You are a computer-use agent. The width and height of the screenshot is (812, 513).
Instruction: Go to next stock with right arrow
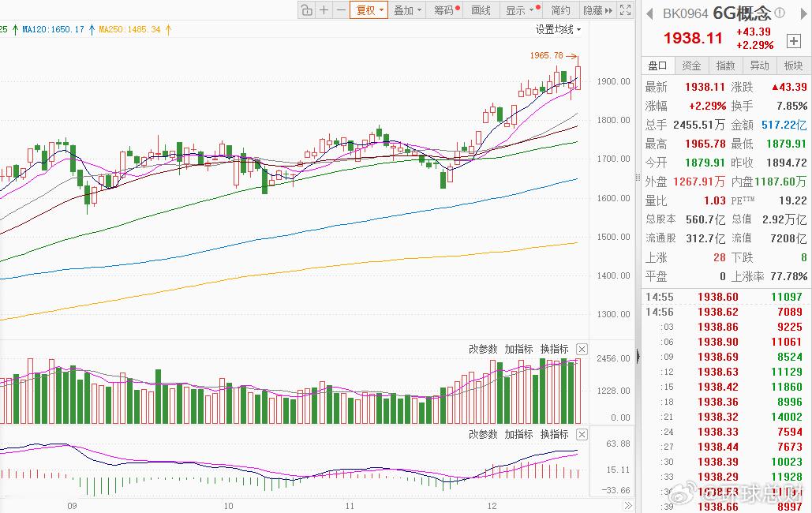coord(804,13)
